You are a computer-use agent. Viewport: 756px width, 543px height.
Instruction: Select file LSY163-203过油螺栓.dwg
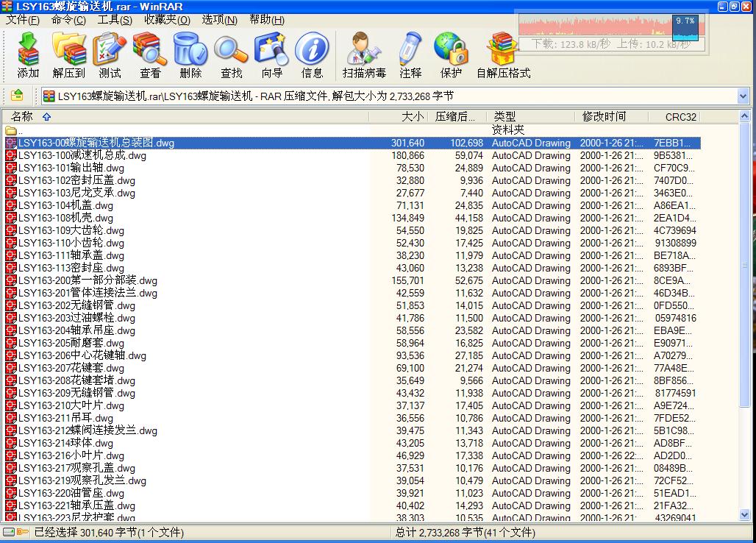[352, 318]
